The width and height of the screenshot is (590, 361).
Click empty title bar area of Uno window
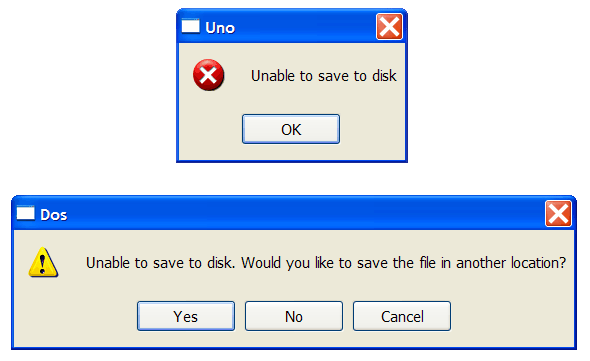[305, 26]
